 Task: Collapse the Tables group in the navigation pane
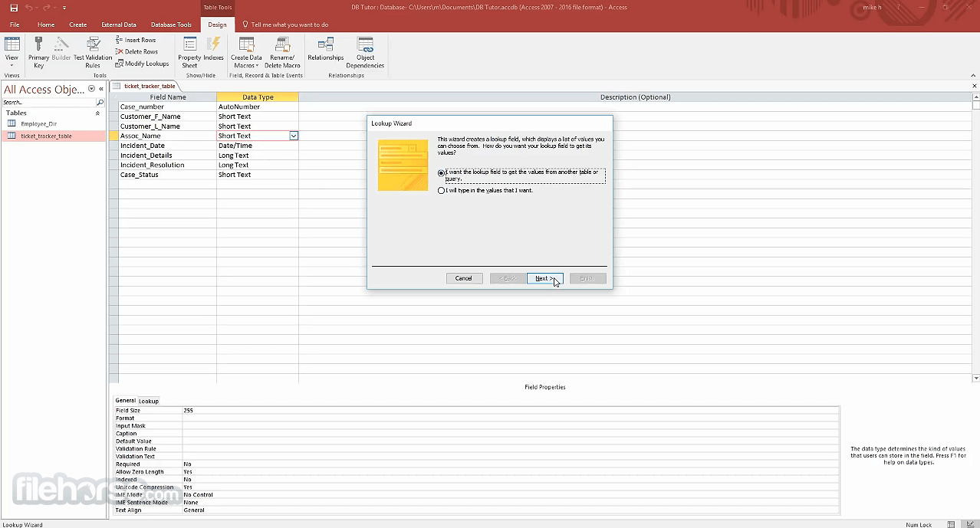(x=97, y=113)
